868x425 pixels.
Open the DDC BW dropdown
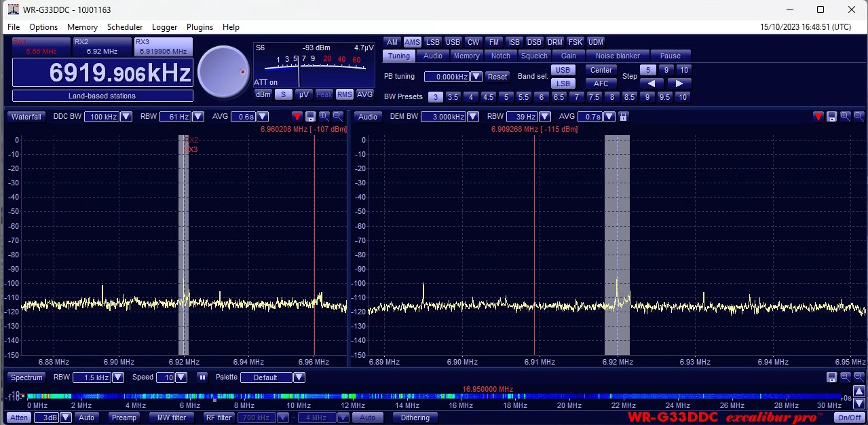point(126,117)
